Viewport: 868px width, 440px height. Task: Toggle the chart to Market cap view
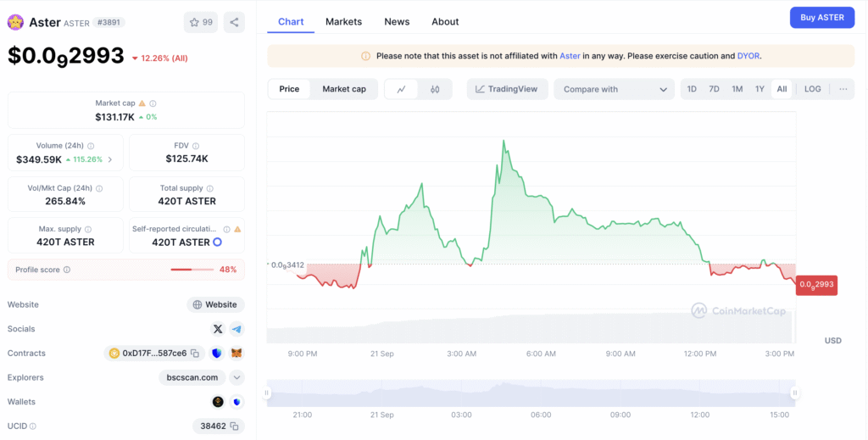[x=344, y=89]
